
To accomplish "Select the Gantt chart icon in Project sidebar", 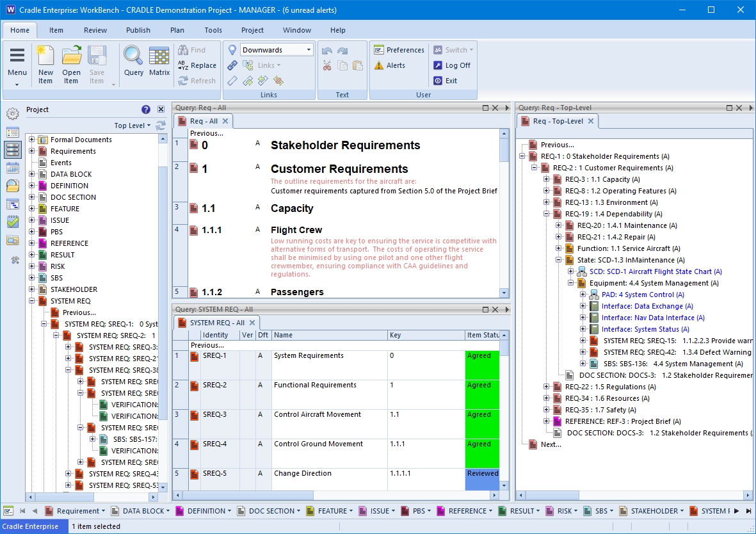I will pyautogui.click(x=13, y=204).
